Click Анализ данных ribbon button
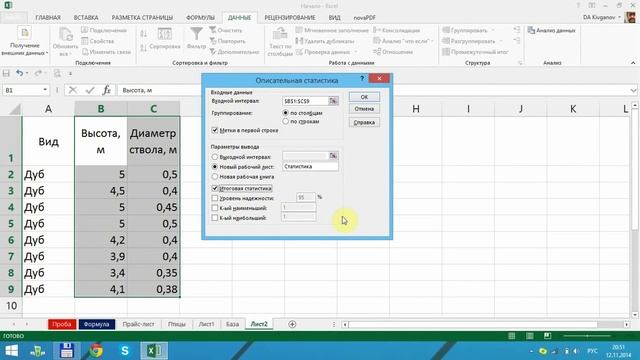Viewport: 640px width, 360px height. coord(551,30)
